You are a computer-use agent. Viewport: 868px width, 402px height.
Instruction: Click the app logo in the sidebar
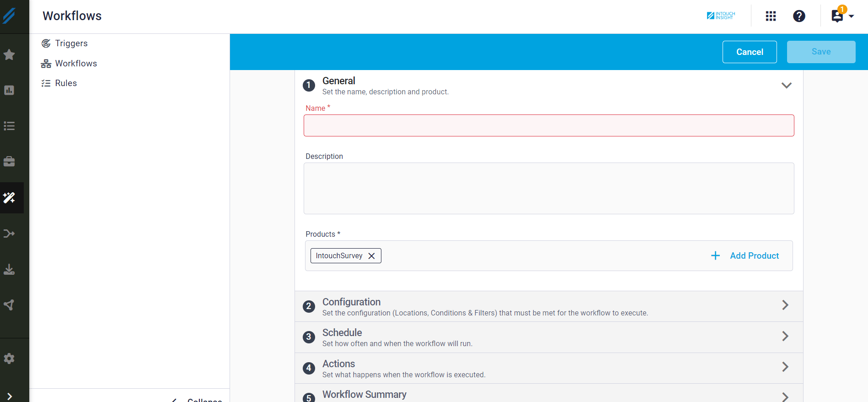tap(9, 16)
